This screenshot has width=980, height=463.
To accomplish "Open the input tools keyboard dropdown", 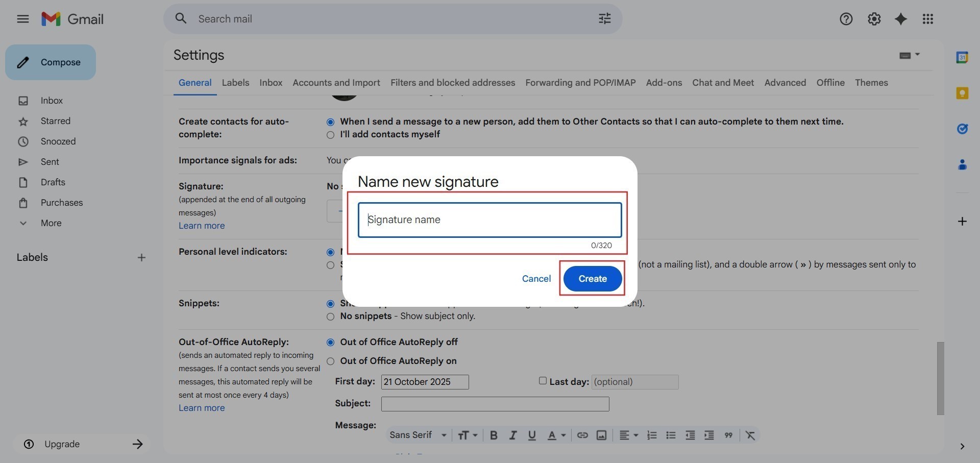I will (909, 55).
